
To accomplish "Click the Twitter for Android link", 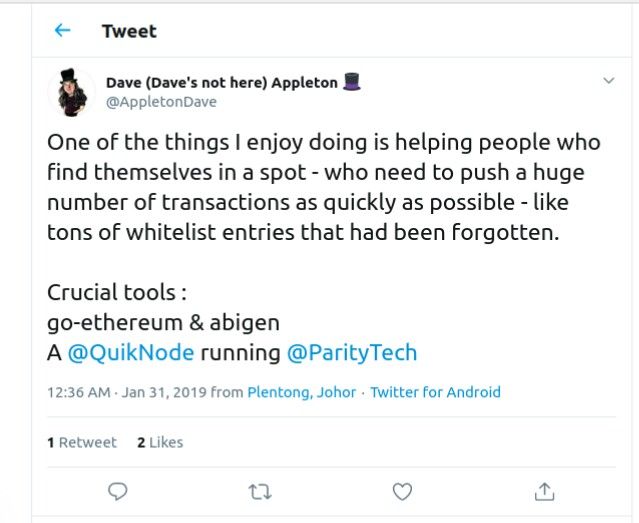I will [x=435, y=392].
